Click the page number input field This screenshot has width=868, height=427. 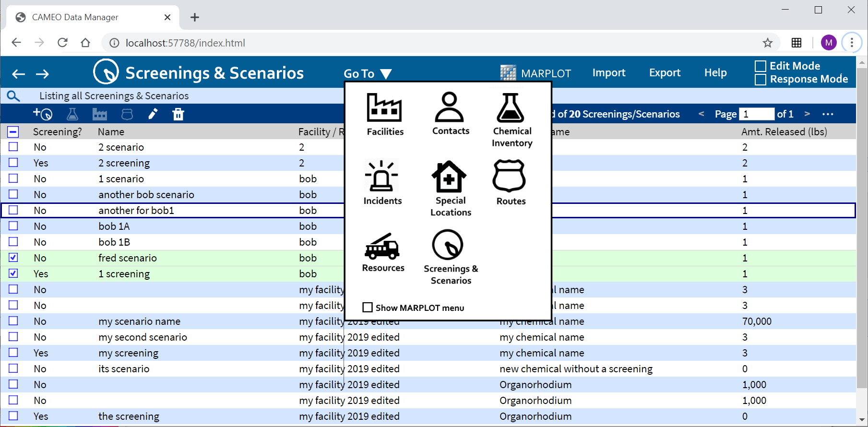[x=757, y=114]
